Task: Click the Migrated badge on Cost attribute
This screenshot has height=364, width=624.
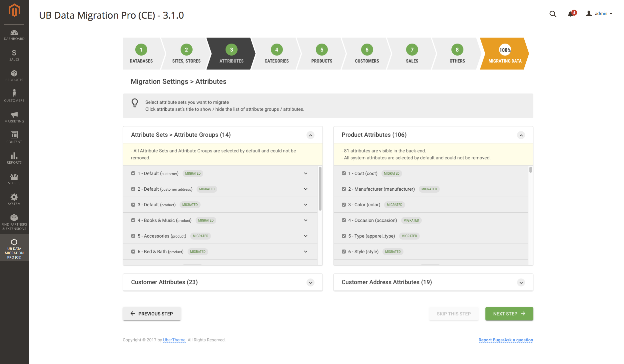Action: coord(391,173)
